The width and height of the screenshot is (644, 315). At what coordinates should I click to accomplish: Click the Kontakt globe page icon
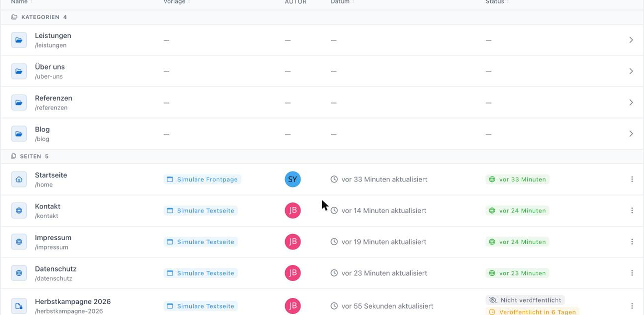[x=19, y=210]
